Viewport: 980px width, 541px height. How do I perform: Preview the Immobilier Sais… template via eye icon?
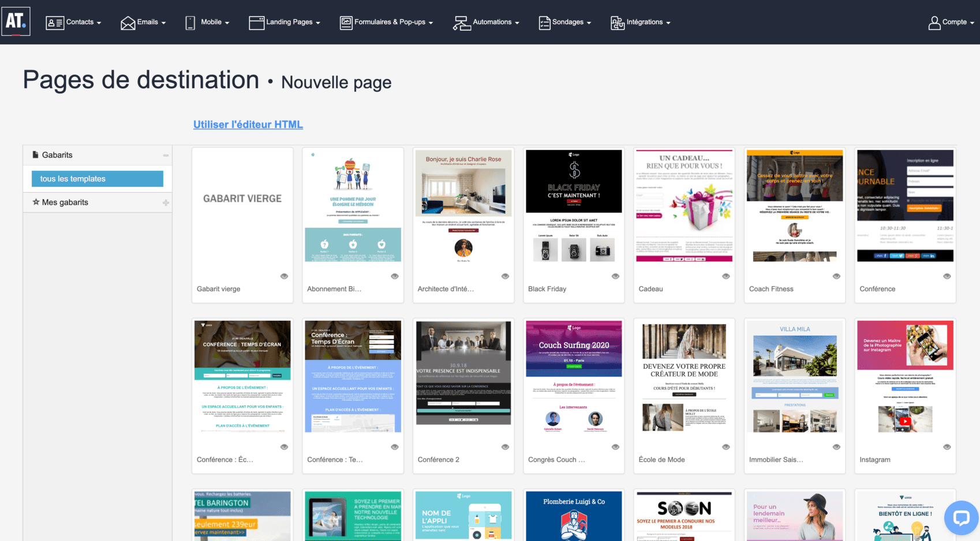point(836,447)
